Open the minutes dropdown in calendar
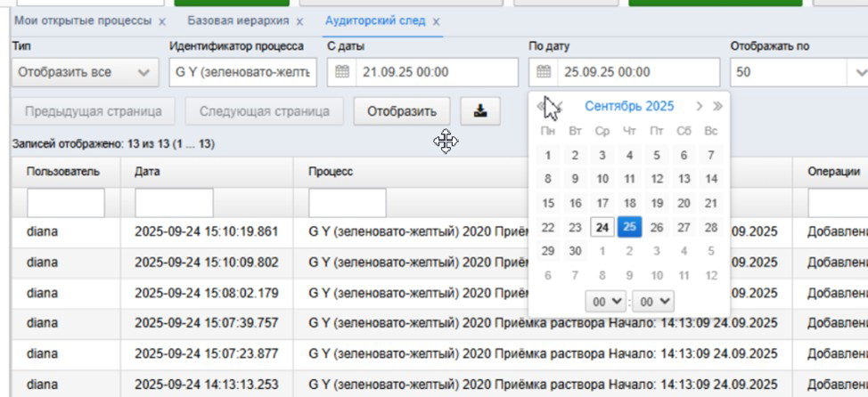Image resolution: width=868 pixels, height=397 pixels. (653, 302)
